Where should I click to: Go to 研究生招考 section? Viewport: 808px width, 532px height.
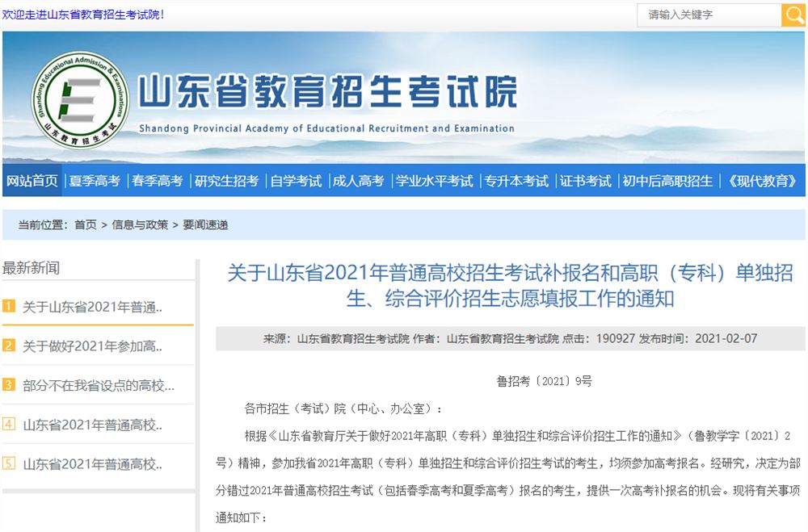pos(226,181)
